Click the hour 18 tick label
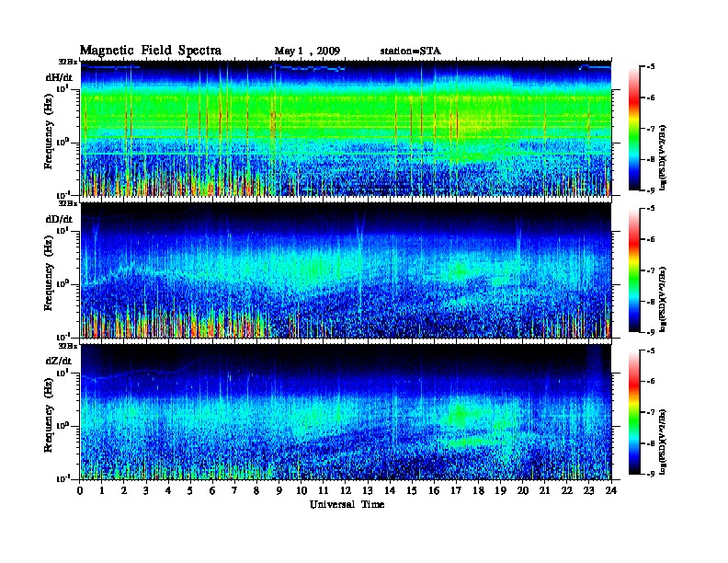The image size is (728, 563). [x=478, y=490]
